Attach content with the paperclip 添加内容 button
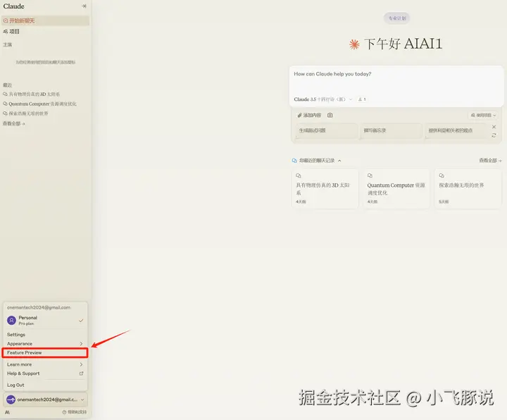Image resolution: width=507 pixels, height=420 pixels. coord(309,115)
